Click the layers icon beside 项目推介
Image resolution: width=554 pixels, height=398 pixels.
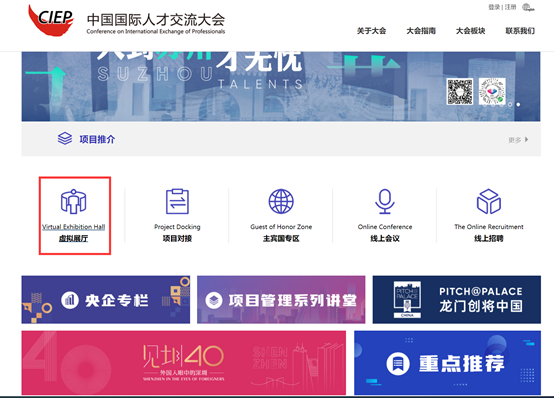65,139
